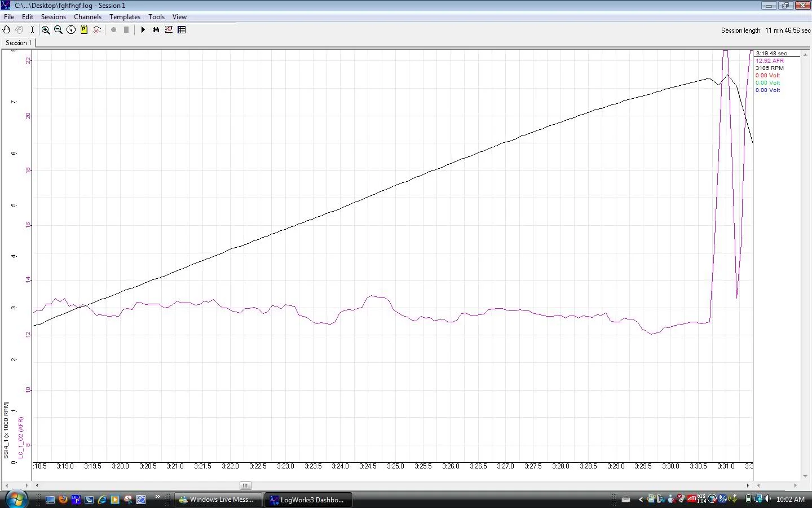Open the yellow notepad annotation tool
The width and height of the screenshot is (812, 508).
pyautogui.click(x=84, y=30)
